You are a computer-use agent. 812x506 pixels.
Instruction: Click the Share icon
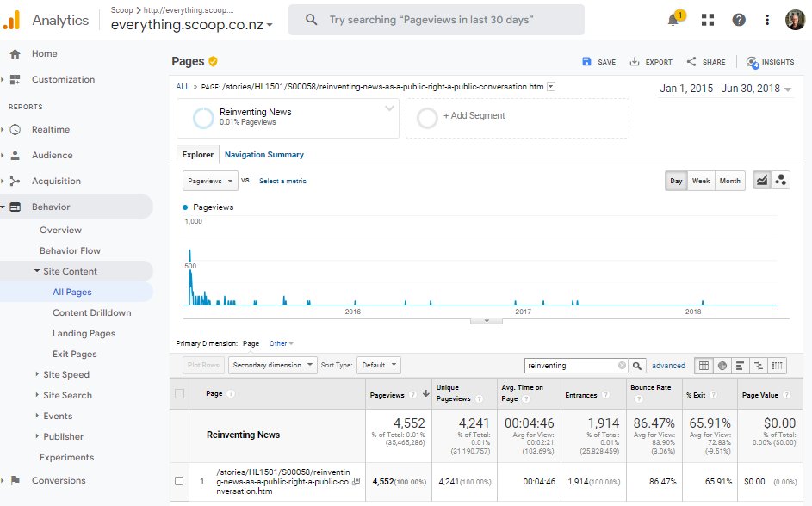691,62
